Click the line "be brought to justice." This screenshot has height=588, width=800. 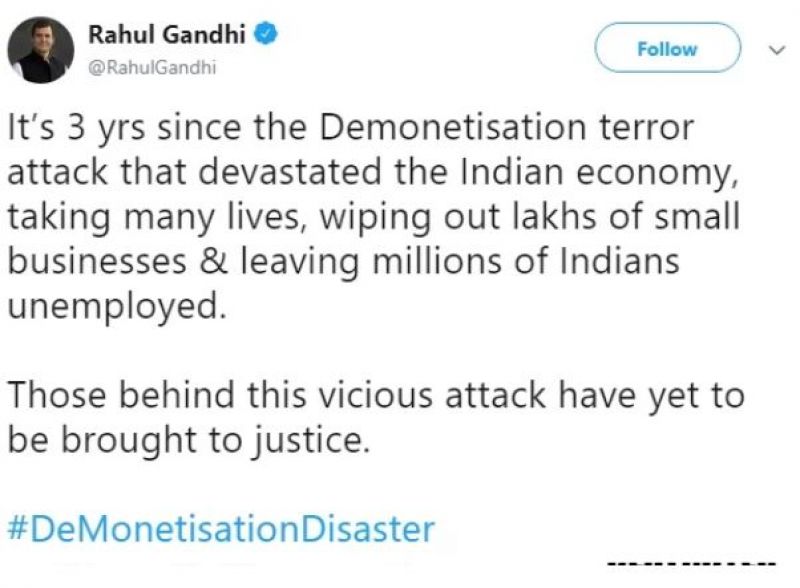tap(188, 439)
